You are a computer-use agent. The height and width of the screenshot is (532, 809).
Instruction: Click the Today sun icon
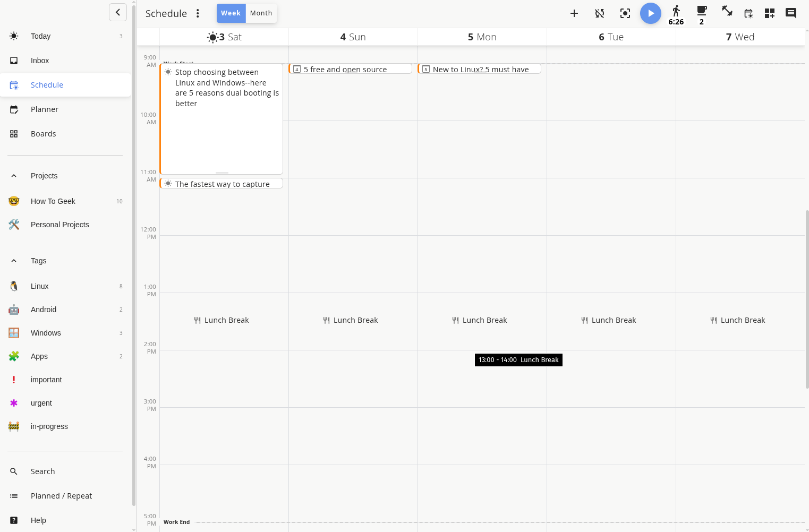[14, 36]
